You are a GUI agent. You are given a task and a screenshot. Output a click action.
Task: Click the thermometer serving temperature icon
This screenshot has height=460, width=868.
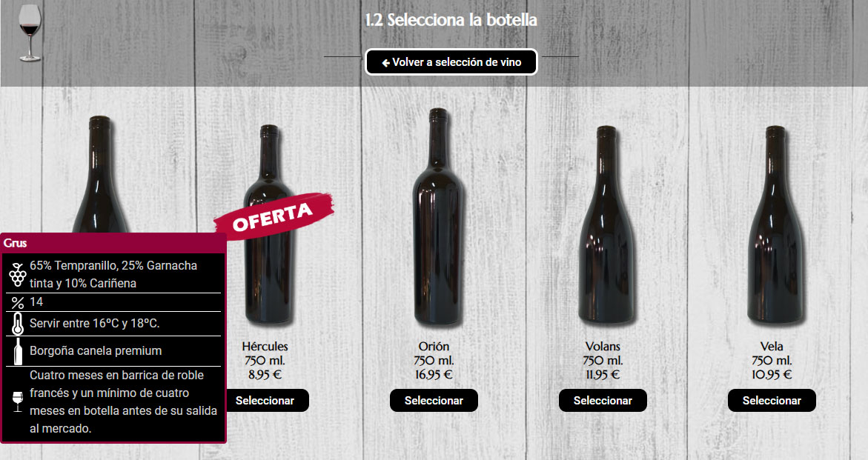18,324
